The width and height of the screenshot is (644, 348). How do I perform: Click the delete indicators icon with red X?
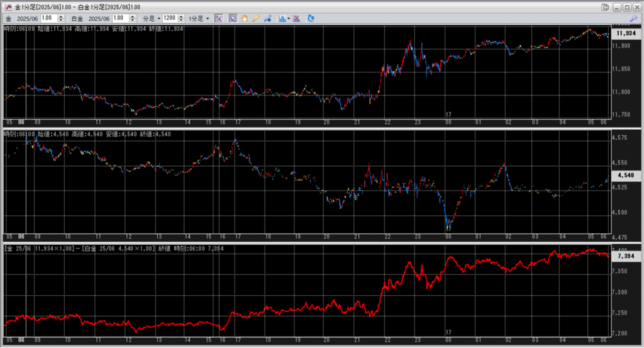[297, 18]
